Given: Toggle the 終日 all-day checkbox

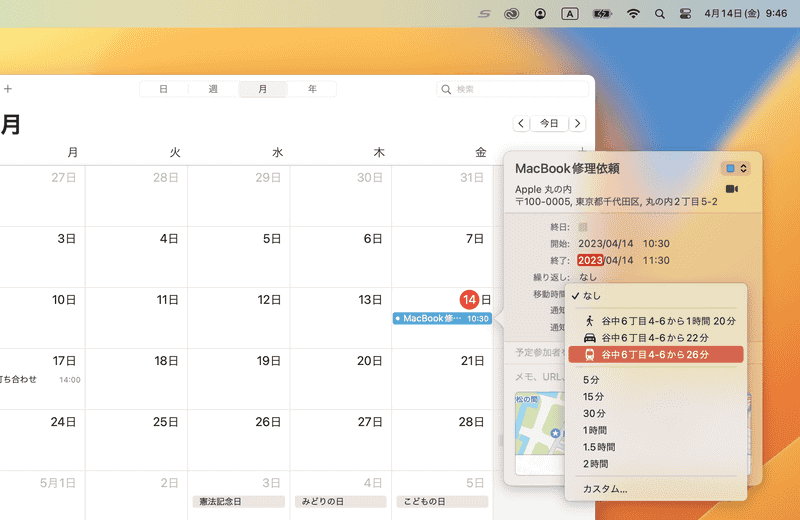Looking at the screenshot, I should click(583, 227).
